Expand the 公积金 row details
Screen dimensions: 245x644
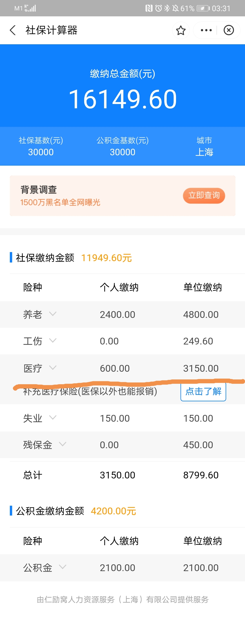62,567
